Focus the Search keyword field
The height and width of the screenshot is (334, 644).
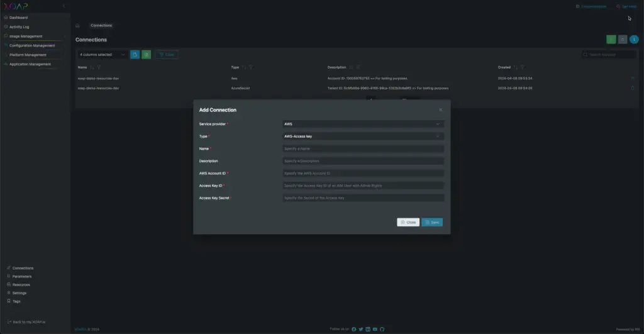609,54
